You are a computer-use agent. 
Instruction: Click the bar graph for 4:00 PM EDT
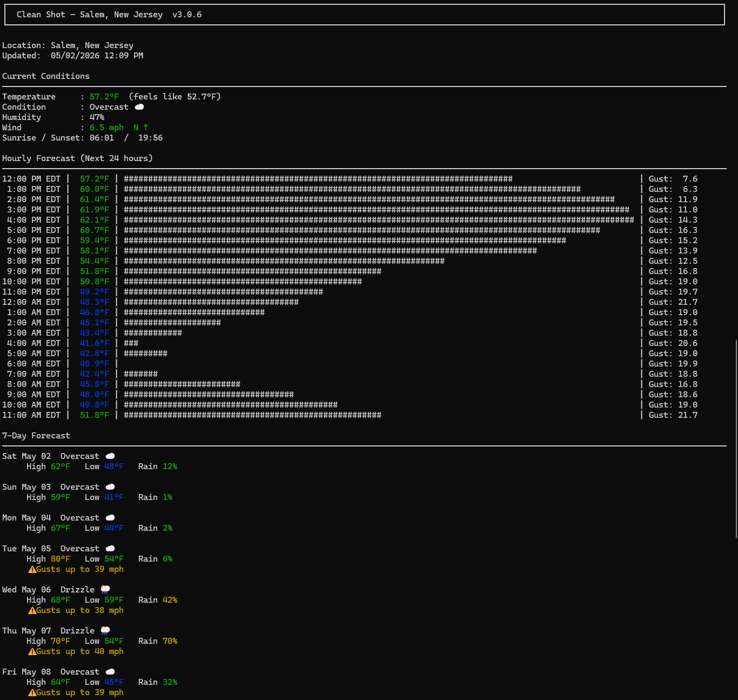tap(379, 220)
